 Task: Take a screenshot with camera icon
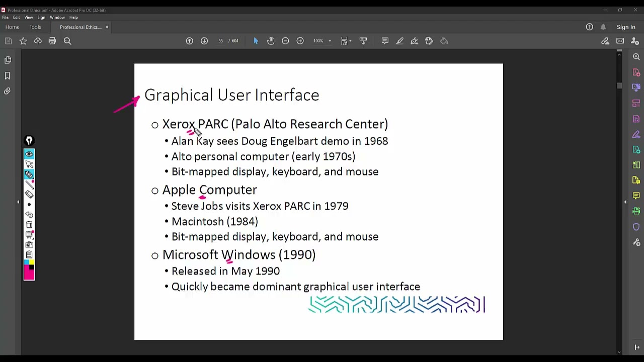[x=29, y=245]
